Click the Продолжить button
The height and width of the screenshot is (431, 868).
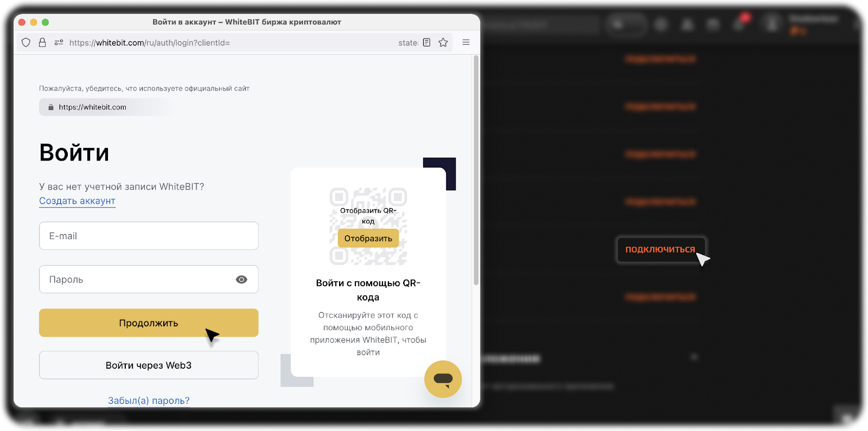point(149,323)
